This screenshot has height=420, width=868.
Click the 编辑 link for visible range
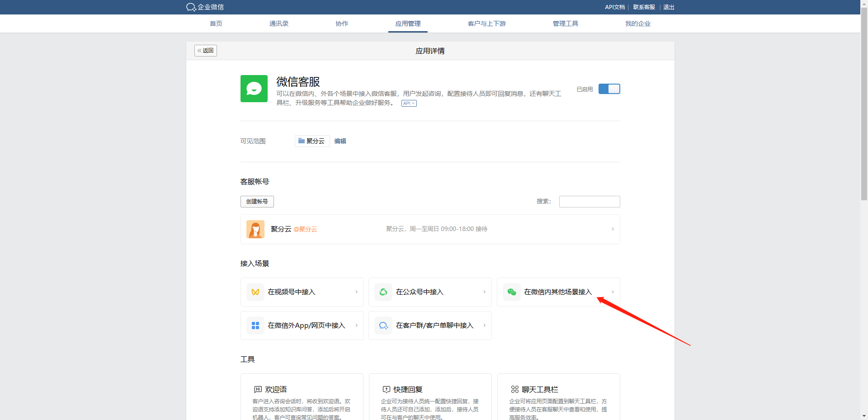coord(340,141)
